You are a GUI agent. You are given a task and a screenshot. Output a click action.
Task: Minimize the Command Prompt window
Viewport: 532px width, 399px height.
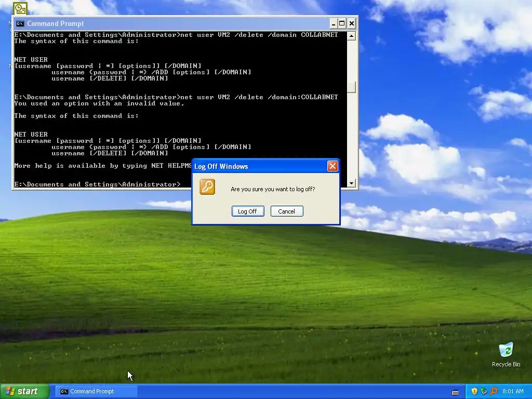[x=333, y=23]
